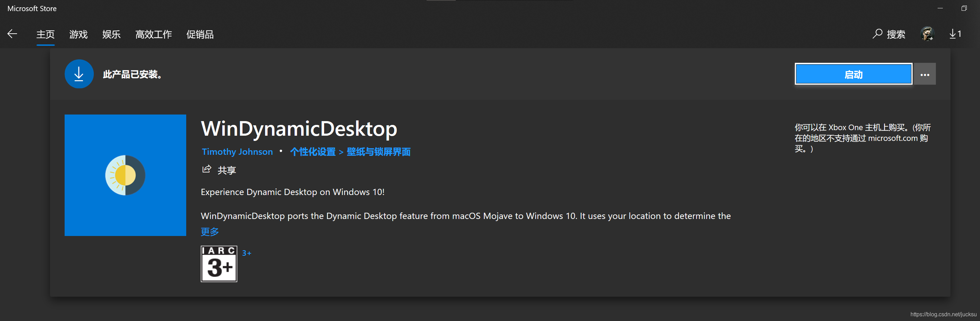Click the blue installed download circle icon
Image resolution: width=980 pixels, height=321 pixels.
[79, 74]
